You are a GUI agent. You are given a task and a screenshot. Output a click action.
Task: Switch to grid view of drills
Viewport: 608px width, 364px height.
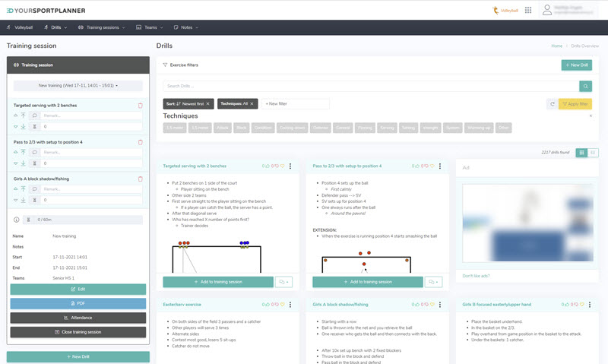pyautogui.click(x=581, y=153)
